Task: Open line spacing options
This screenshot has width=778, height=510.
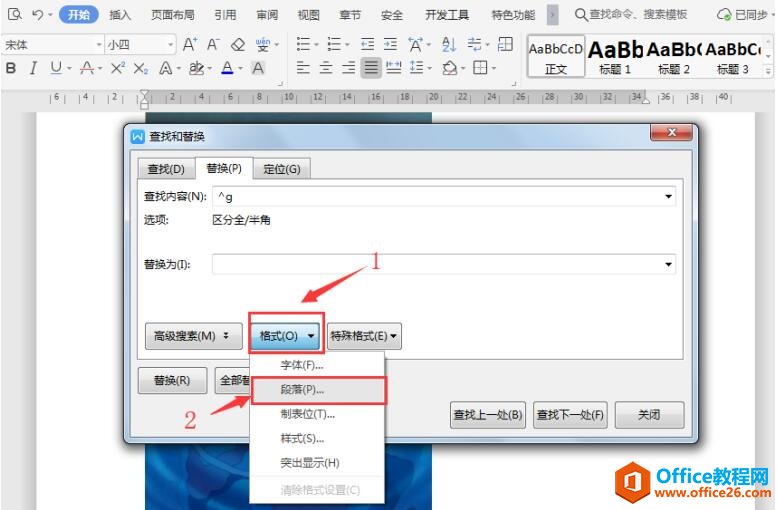Action: point(417,67)
